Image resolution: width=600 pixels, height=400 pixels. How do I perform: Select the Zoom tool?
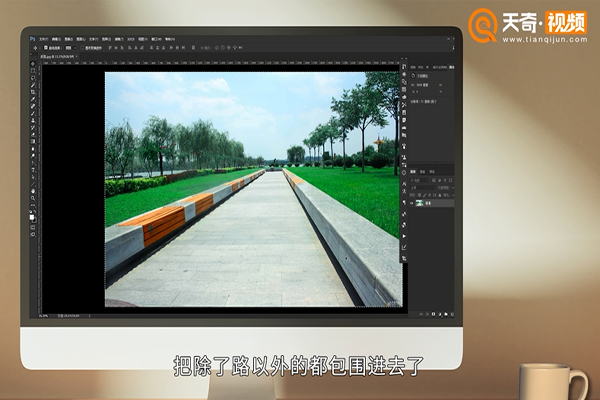pyautogui.click(x=33, y=198)
